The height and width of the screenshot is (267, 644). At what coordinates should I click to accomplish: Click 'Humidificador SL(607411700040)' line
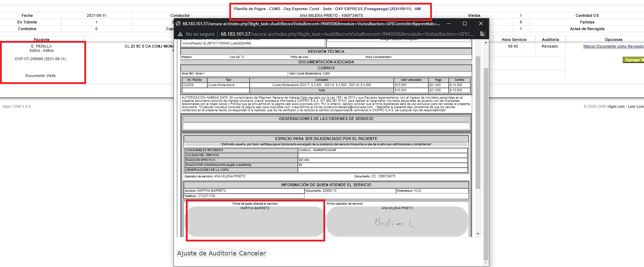(x=217, y=43)
